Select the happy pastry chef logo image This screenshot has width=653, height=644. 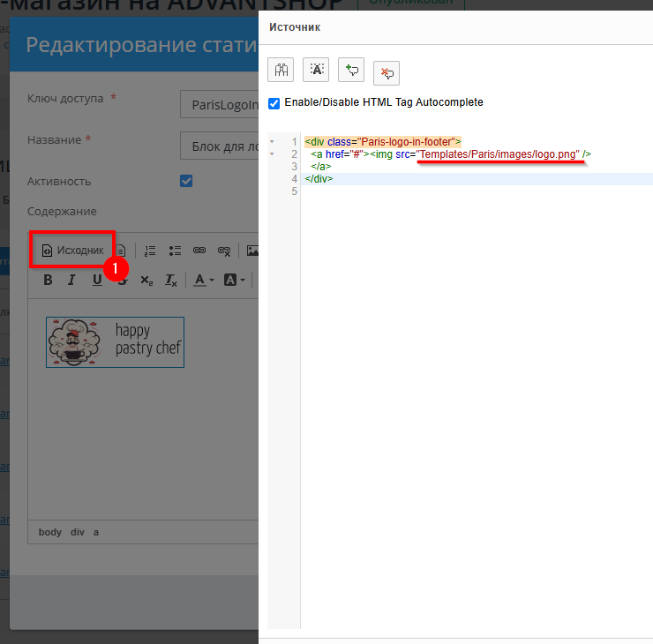(115, 342)
